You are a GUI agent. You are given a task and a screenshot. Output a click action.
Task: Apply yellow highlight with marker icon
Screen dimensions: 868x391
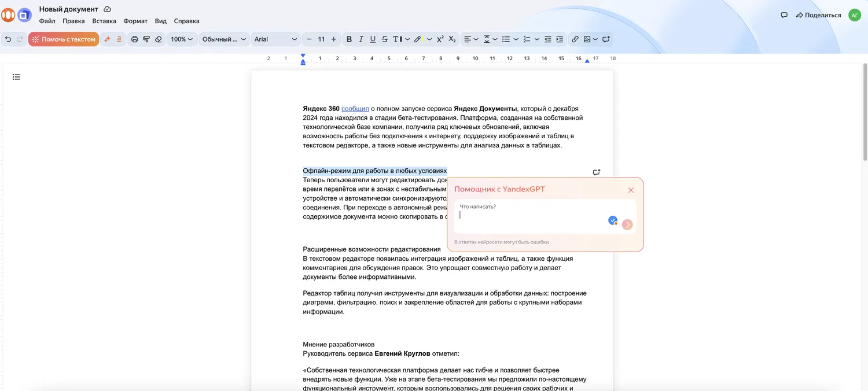pos(418,39)
